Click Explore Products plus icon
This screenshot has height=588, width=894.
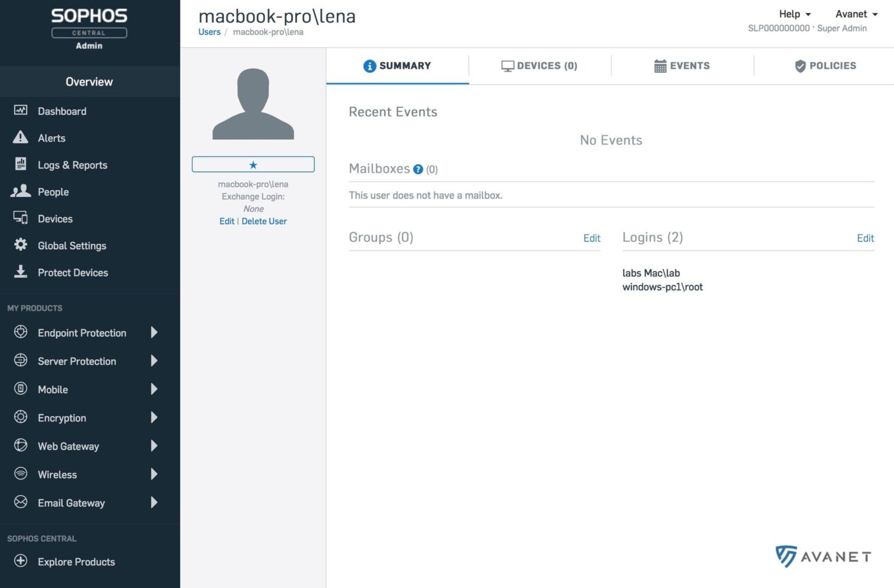[20, 561]
